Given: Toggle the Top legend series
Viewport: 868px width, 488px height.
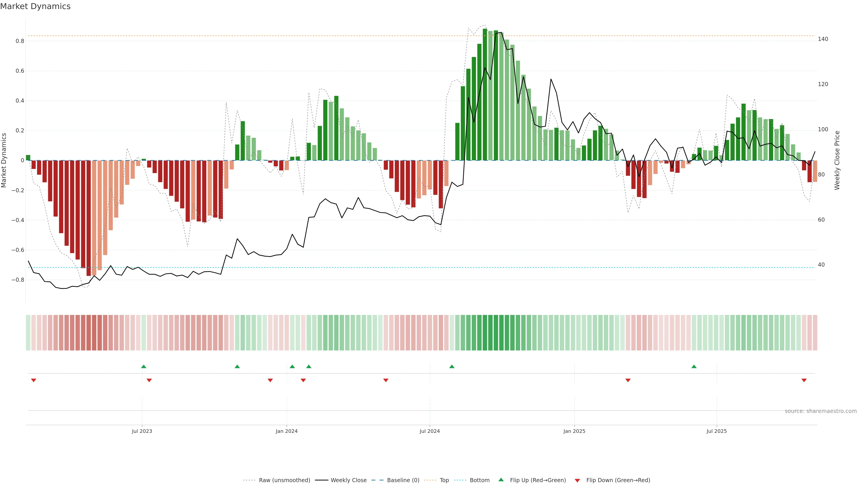Looking at the screenshot, I should pos(444,480).
